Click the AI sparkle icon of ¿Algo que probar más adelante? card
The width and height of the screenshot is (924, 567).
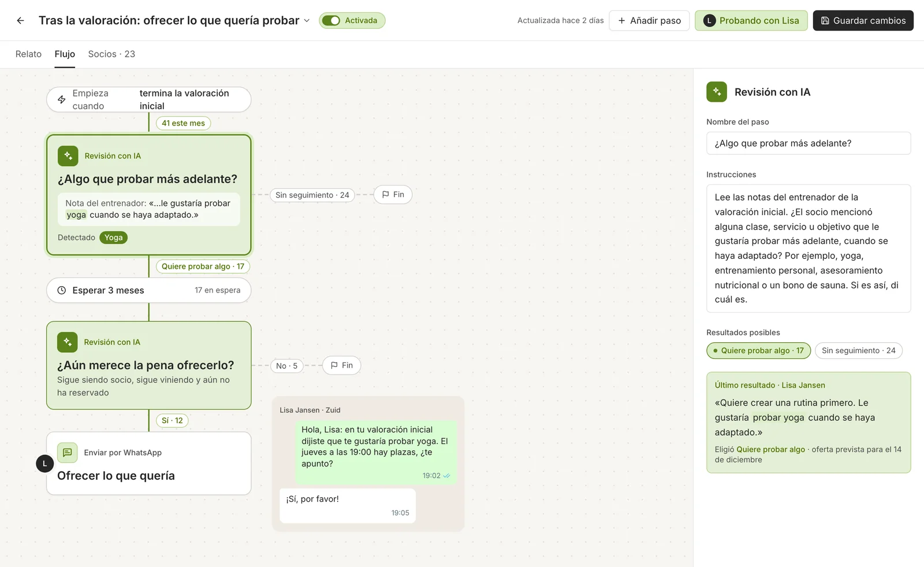tap(68, 156)
